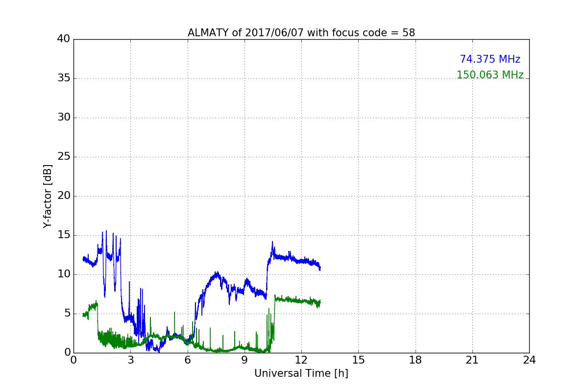Viewport: 588px width, 392px height.
Task: Click the y-axis tick label 30
Action: pyautogui.click(x=64, y=118)
